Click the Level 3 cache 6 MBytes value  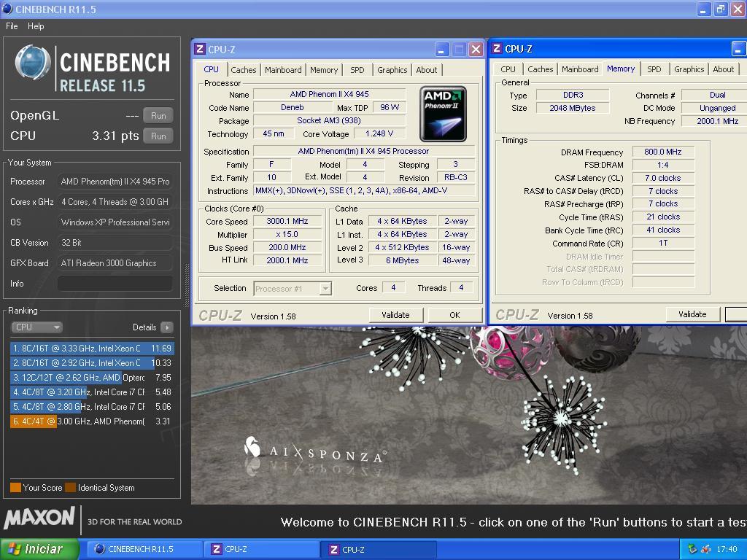pos(402,260)
